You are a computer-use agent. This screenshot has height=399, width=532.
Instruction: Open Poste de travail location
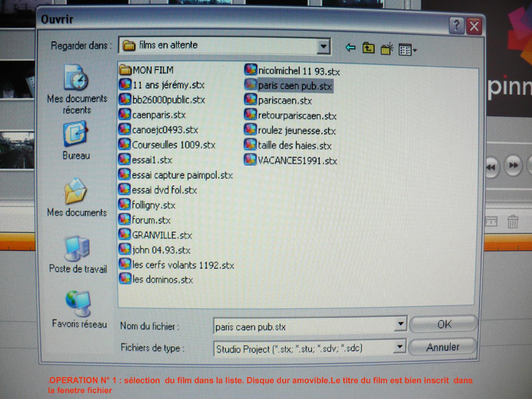tap(78, 255)
